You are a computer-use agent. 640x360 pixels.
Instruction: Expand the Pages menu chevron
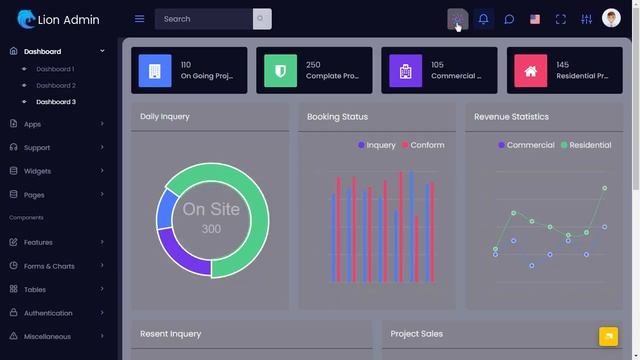[x=102, y=194]
